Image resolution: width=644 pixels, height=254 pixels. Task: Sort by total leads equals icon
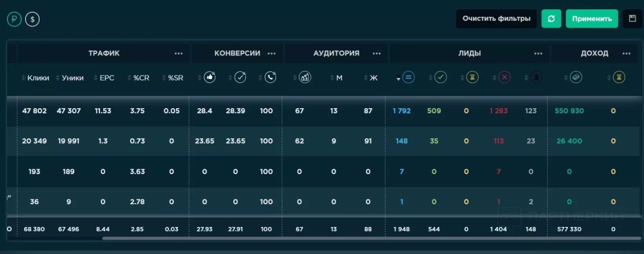click(408, 77)
